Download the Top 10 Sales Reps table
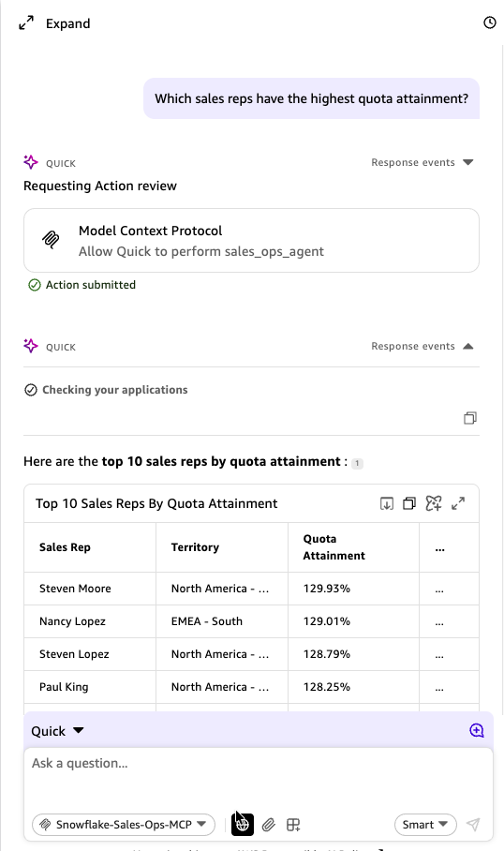Image resolution: width=504 pixels, height=851 pixels. [x=386, y=503]
